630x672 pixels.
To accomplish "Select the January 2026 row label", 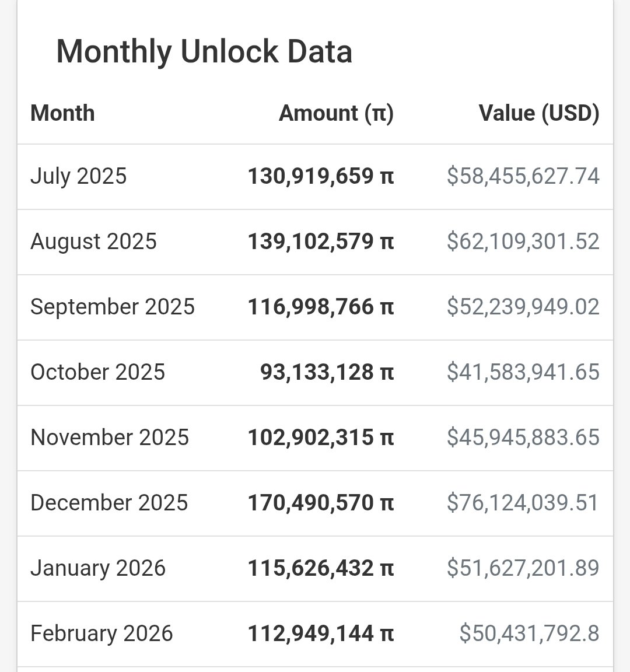I will 98,568.
